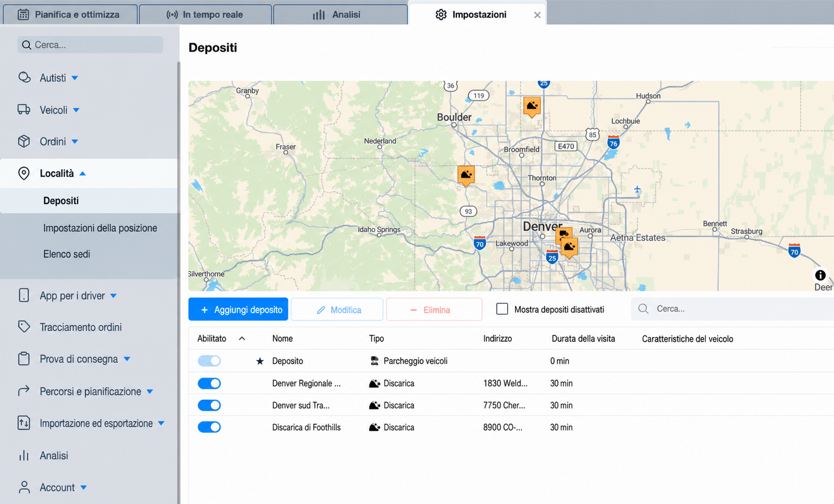
Task: Click the Parcheggio veicoli type icon
Action: tap(374, 361)
